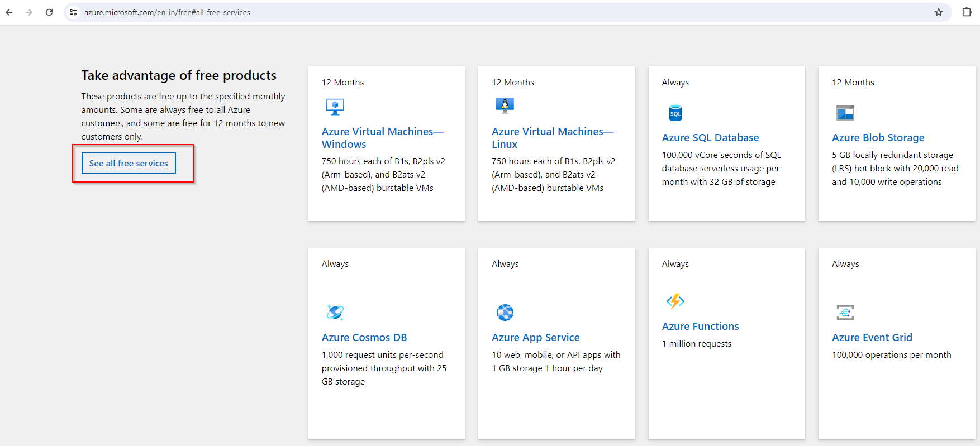Screen dimensions: 980x446
Task: Click the '5 GB locally redundant storage' description
Action: click(x=895, y=168)
